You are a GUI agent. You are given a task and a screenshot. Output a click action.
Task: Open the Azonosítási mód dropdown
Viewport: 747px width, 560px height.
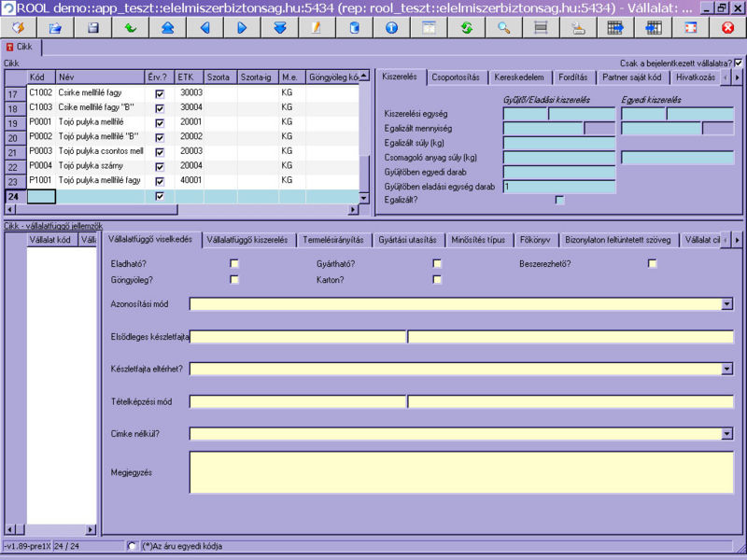(727, 303)
